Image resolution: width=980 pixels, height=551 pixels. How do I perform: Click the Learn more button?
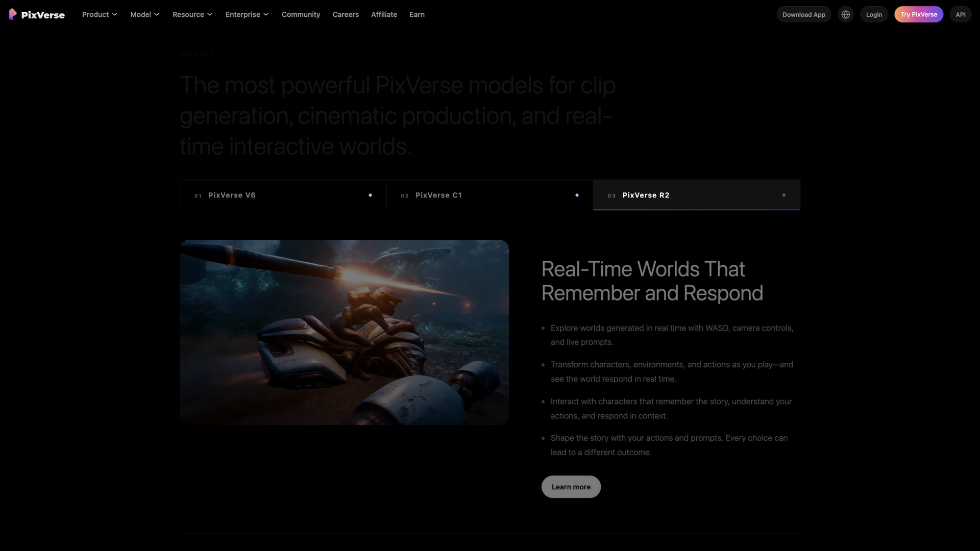click(x=571, y=487)
